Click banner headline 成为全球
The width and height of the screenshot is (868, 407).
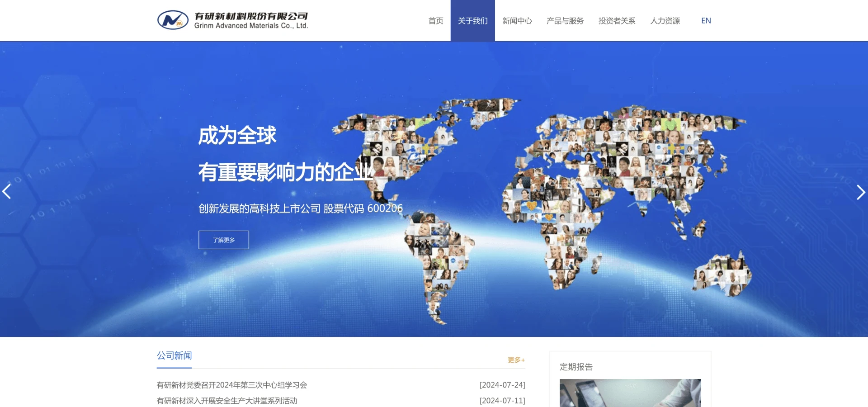237,135
